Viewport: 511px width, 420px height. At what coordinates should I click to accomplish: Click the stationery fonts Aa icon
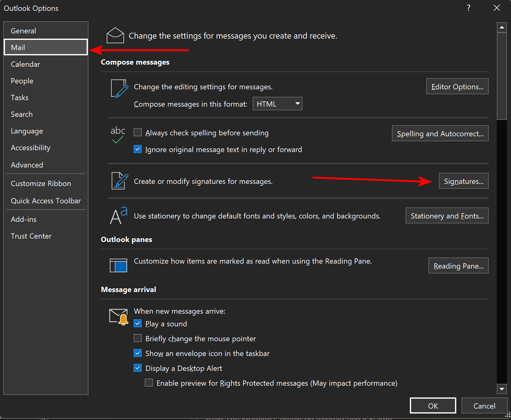119,215
